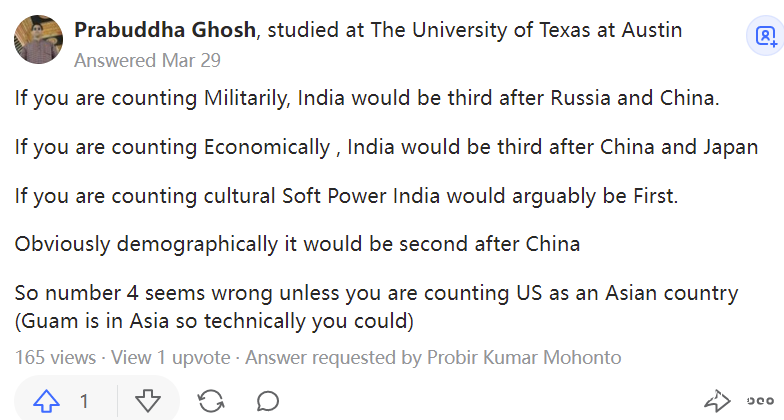Screen dimensions: 784x420
Task: Click the share arrow icon
Action: pos(717,401)
